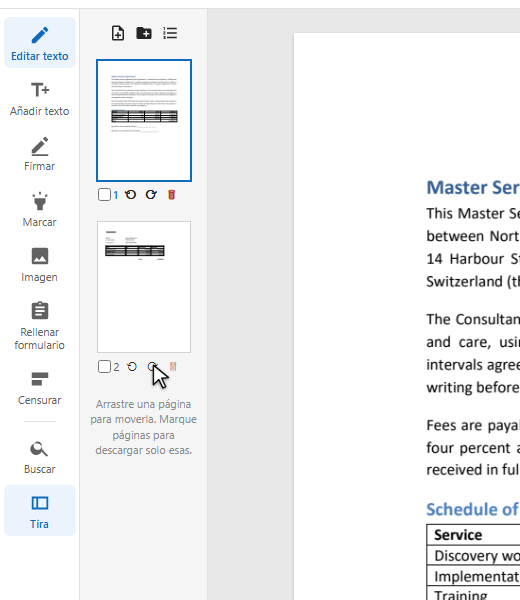Select the Editar texto tool

coord(40,43)
